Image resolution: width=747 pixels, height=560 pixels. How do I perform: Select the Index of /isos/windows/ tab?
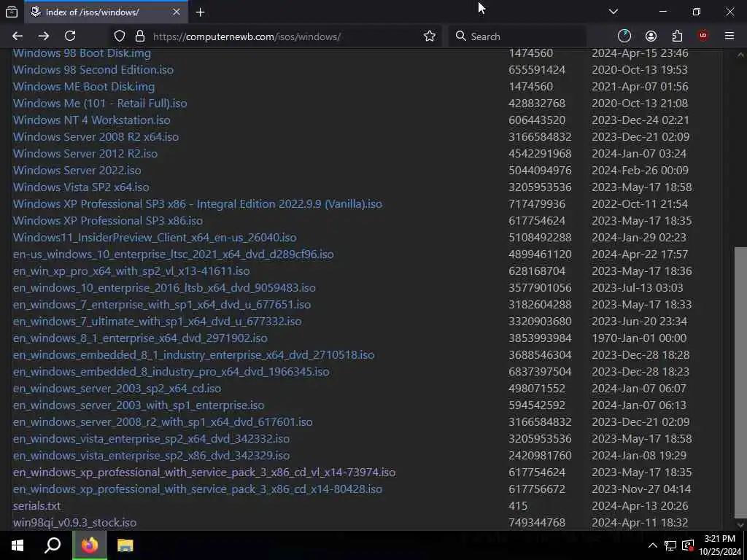[x=106, y=12]
